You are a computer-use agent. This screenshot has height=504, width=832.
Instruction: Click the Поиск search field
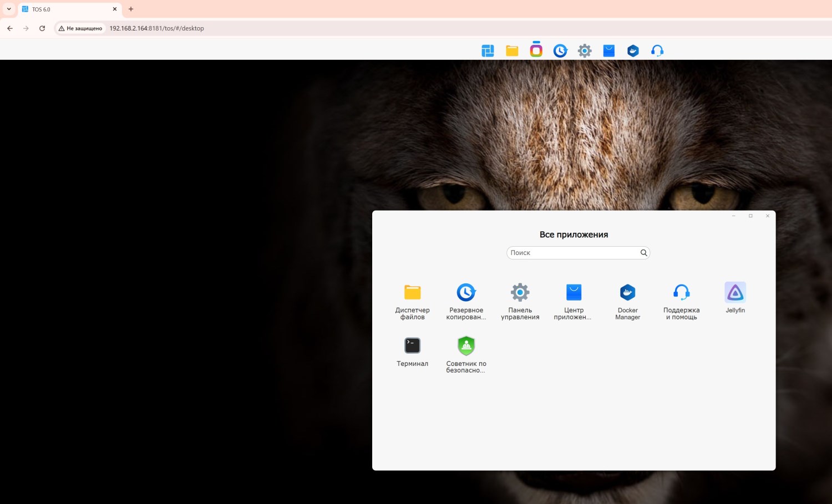click(x=571, y=253)
